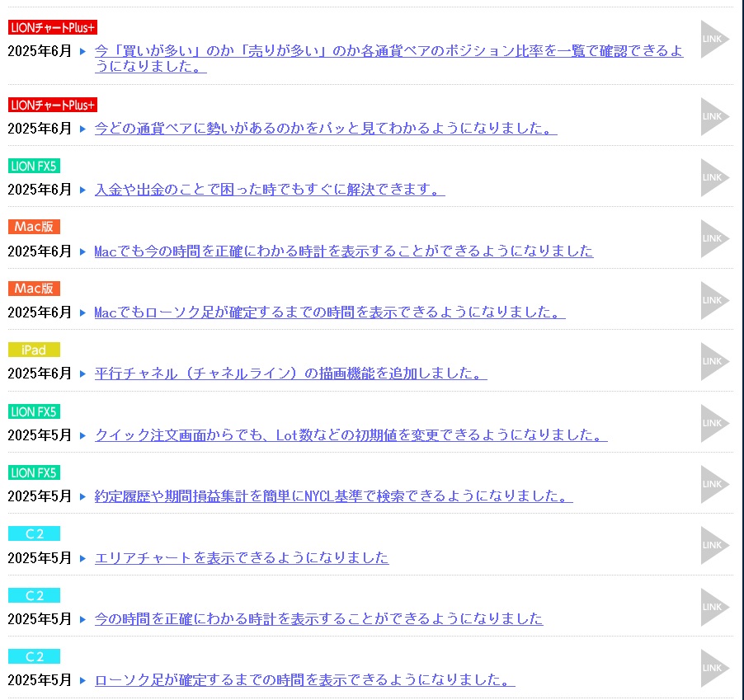Click yellow iPad tag above 平行チャネル
The width and height of the screenshot is (744, 700).
point(34,350)
